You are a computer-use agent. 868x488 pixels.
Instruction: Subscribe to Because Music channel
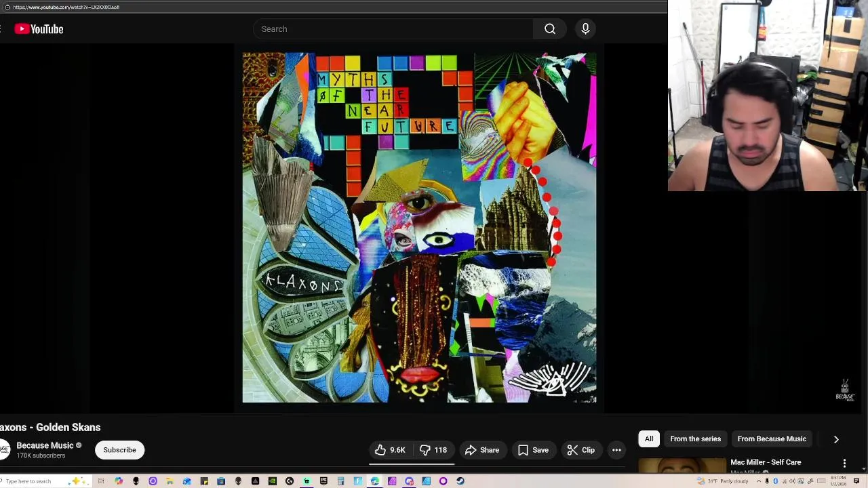click(x=119, y=450)
